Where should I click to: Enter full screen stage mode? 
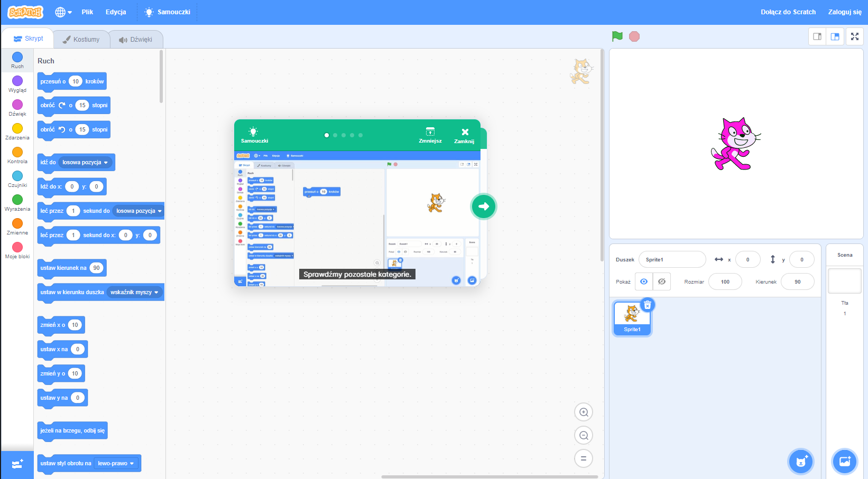tap(854, 36)
